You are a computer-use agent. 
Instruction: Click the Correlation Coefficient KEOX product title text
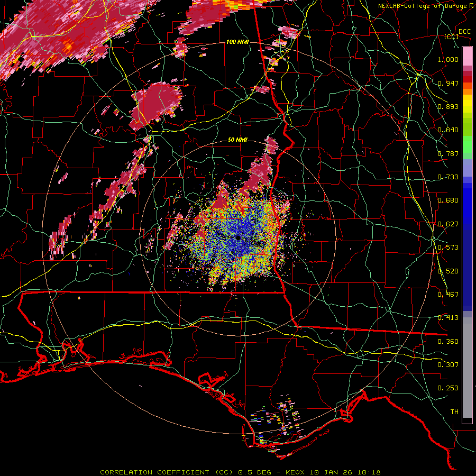coord(240,472)
